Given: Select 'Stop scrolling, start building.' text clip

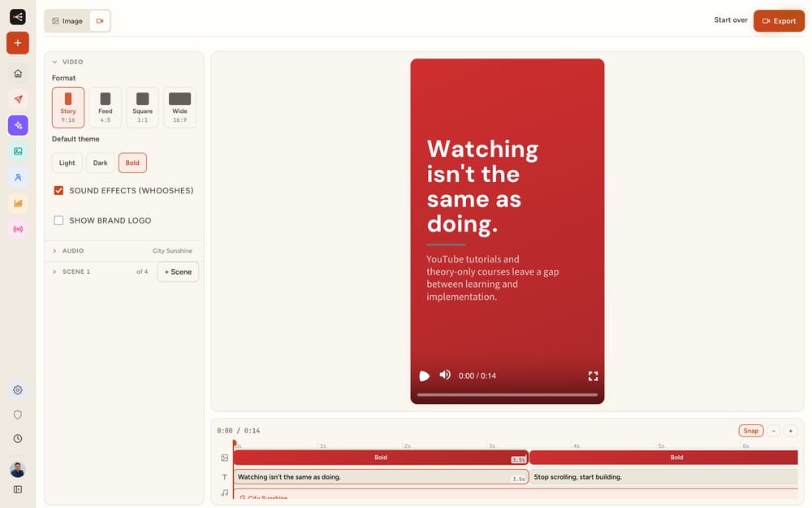Looking at the screenshot, I should click(x=663, y=477).
